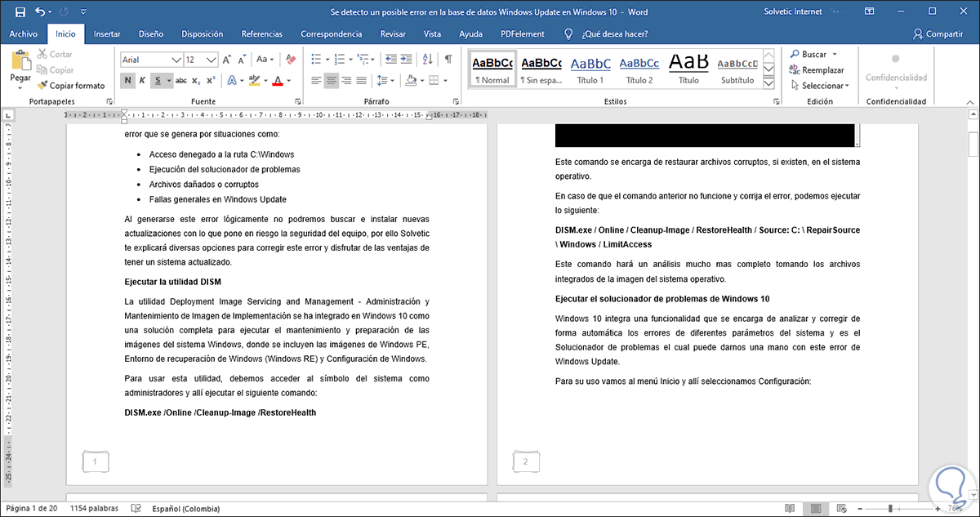Click the borders grid icon

(x=434, y=80)
